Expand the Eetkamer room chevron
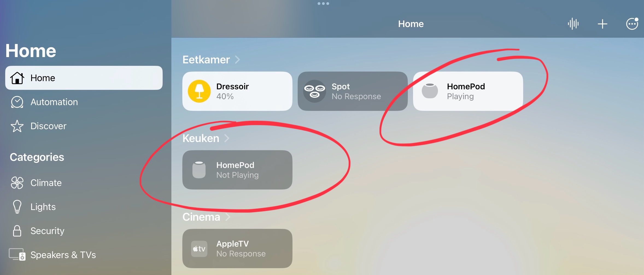 point(238,60)
